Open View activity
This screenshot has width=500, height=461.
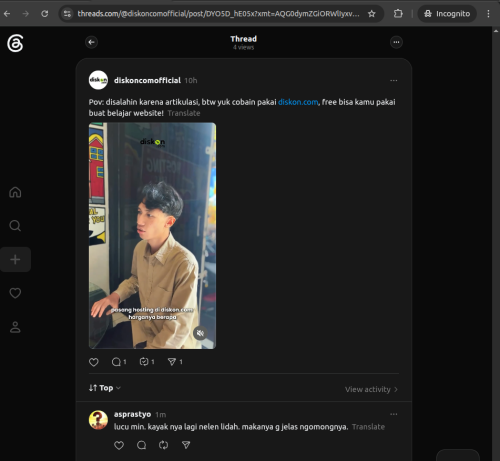coord(371,389)
